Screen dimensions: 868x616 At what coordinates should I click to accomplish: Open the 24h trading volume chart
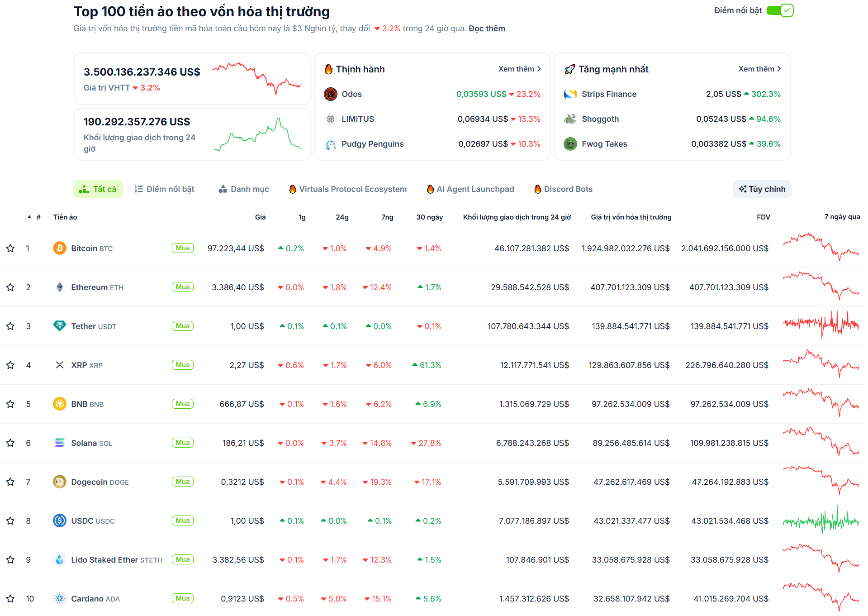click(257, 134)
